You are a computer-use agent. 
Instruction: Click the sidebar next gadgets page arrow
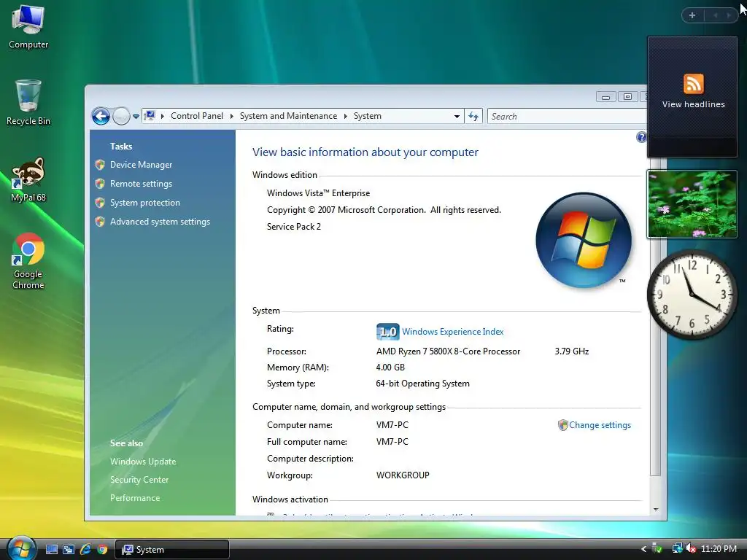729,15
